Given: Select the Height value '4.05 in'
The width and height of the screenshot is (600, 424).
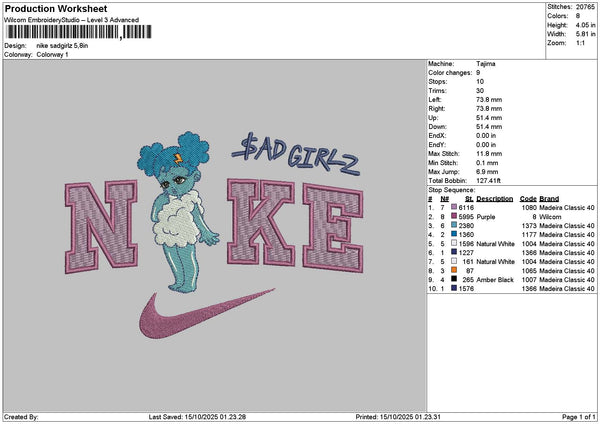Looking at the screenshot, I should pos(585,25).
